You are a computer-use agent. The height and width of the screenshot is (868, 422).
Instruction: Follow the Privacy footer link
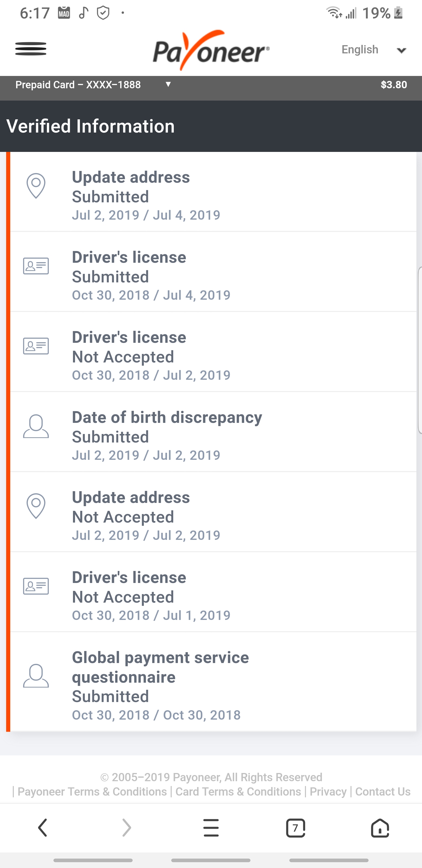pyautogui.click(x=328, y=791)
